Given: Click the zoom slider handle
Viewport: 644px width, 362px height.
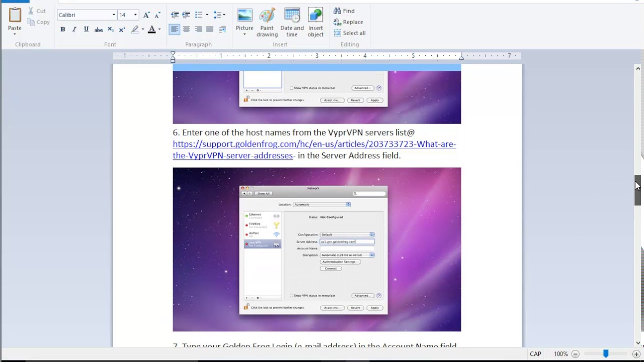Looking at the screenshot, I should (606, 354).
